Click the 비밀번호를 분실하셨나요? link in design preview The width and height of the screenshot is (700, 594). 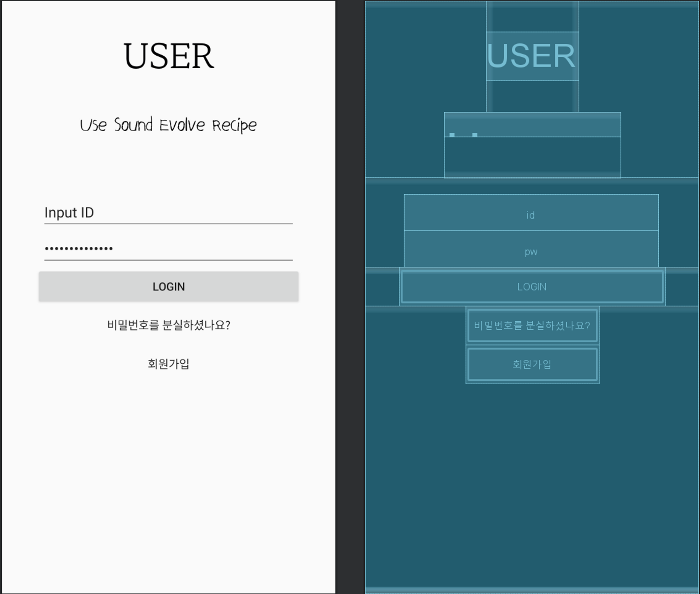click(168, 325)
